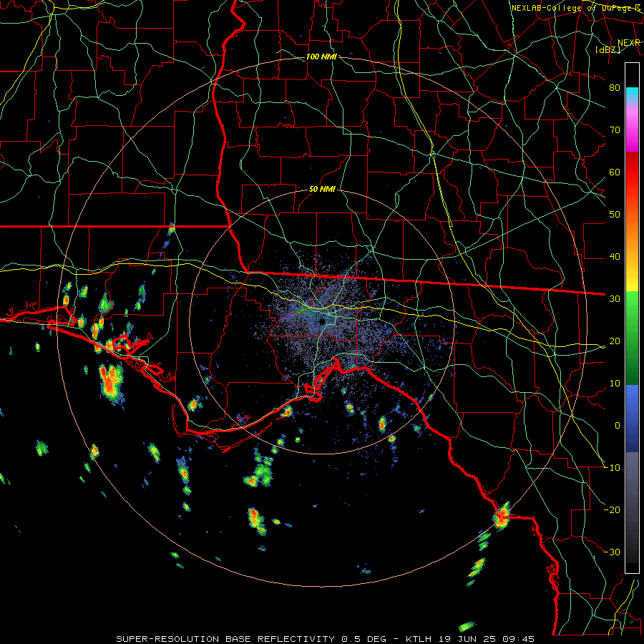Pick the cyan segment of the reflectivity color bar
The image size is (644, 644).
pyautogui.click(x=632, y=94)
